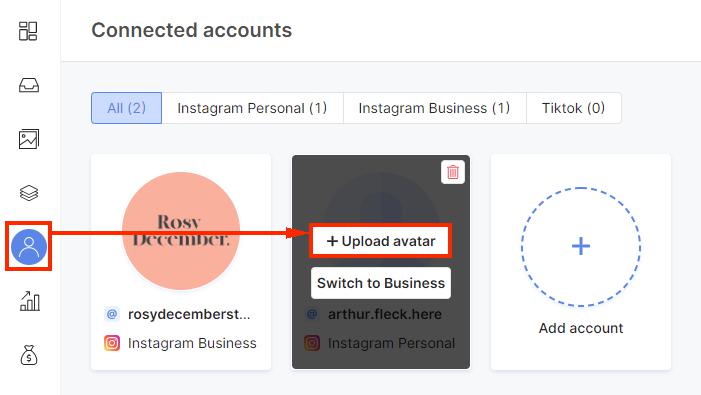Open the analytics bar chart icon
701x395 pixels.
click(x=30, y=301)
